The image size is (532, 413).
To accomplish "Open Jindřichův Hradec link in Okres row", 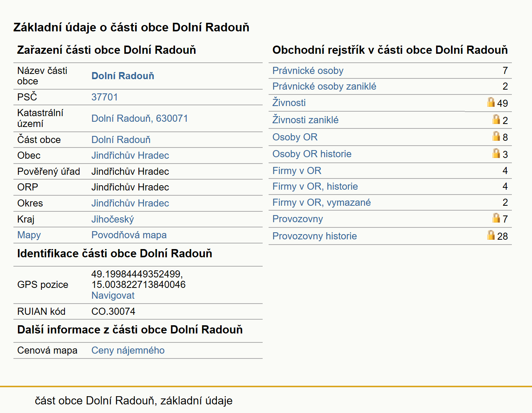I will pos(130,203).
